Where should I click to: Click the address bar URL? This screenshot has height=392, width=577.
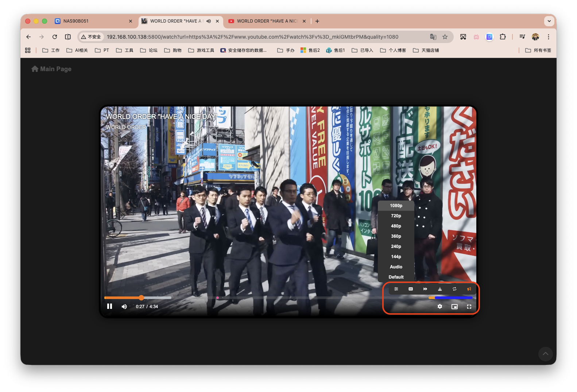(x=252, y=37)
